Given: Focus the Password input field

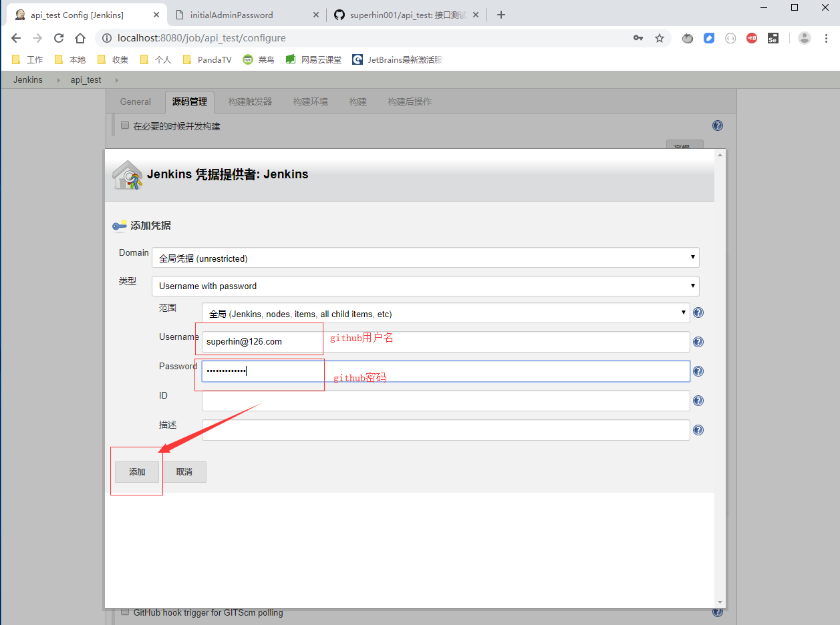Looking at the screenshot, I should (446, 371).
